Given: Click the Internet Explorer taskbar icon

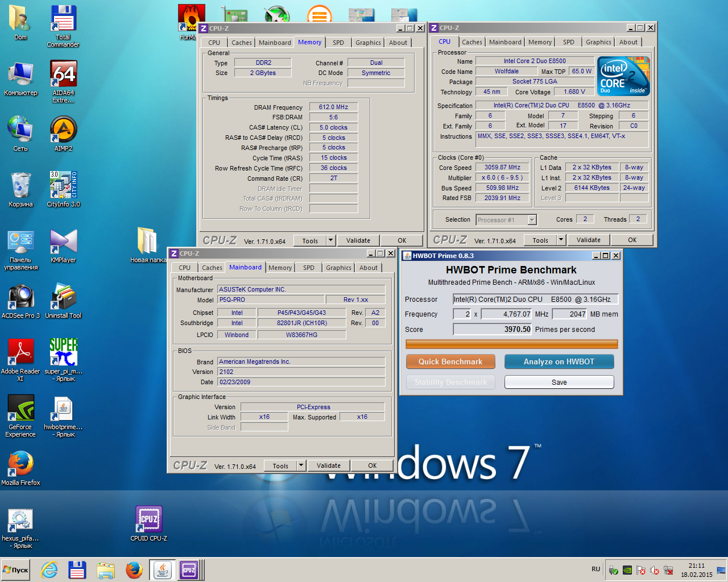Looking at the screenshot, I should [49, 569].
